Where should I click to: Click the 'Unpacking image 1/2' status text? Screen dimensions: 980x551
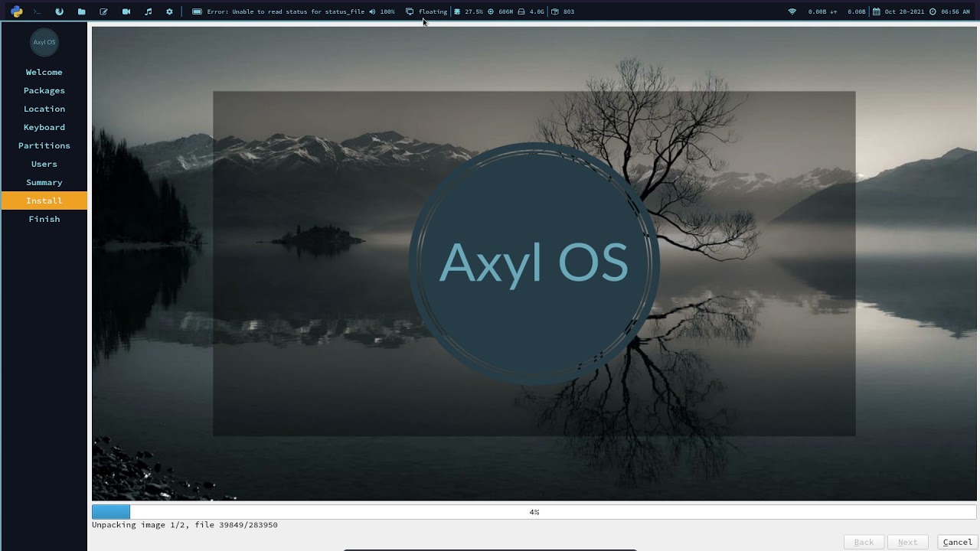click(185, 525)
